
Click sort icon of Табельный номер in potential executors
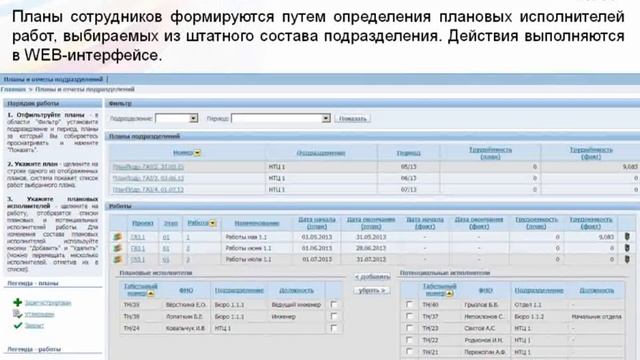[449, 293]
